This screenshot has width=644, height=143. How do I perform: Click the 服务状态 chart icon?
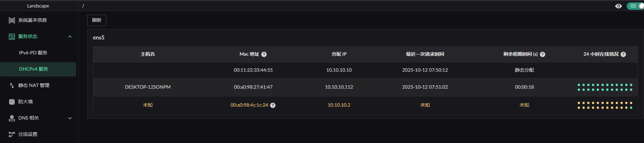click(x=12, y=37)
